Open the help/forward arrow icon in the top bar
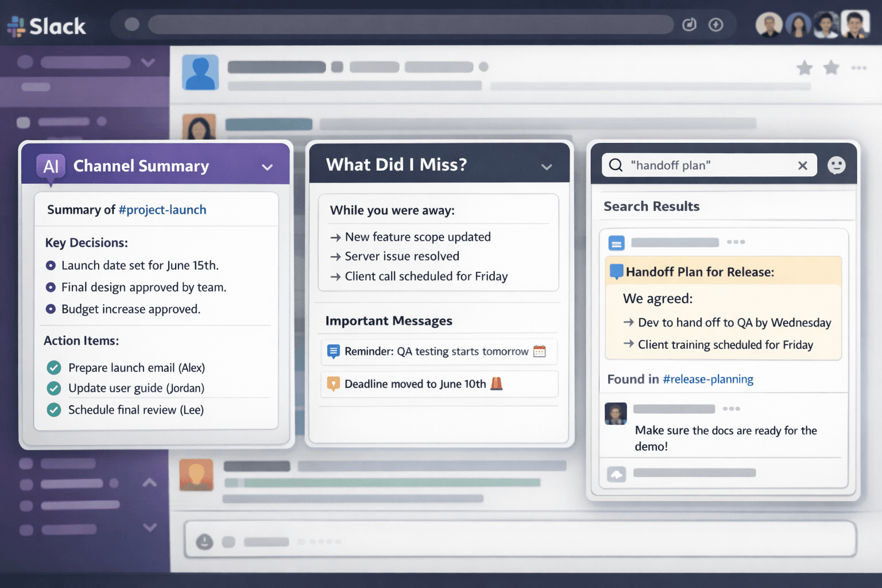The image size is (882, 588). [x=715, y=25]
